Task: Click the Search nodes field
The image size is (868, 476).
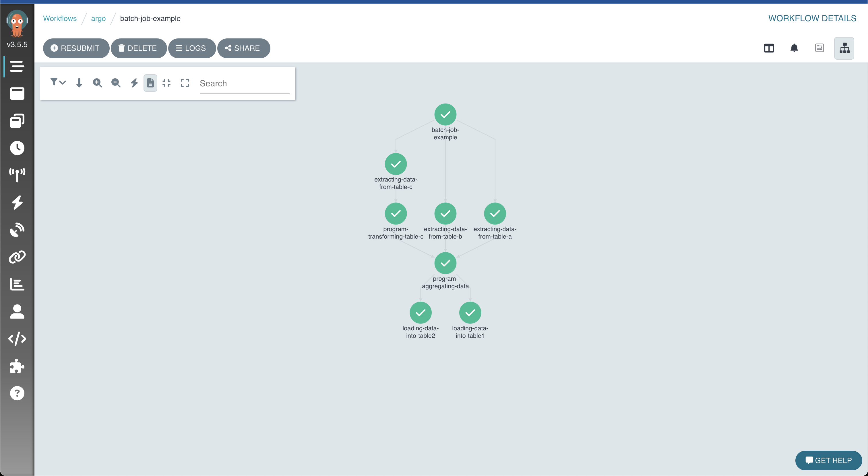Action: coord(244,83)
